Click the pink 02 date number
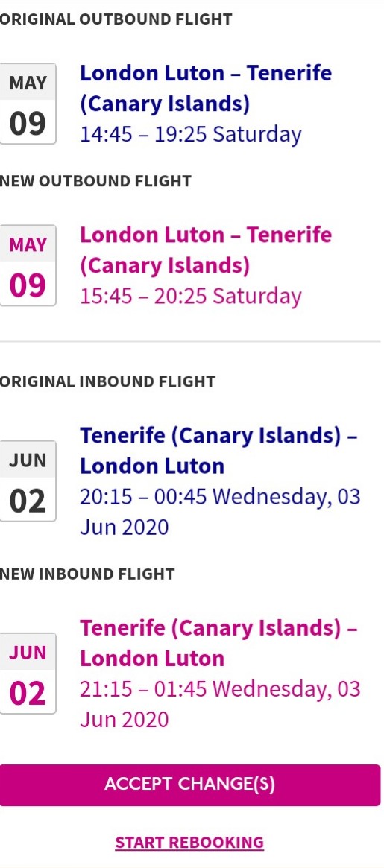384x868 pixels. [28, 694]
